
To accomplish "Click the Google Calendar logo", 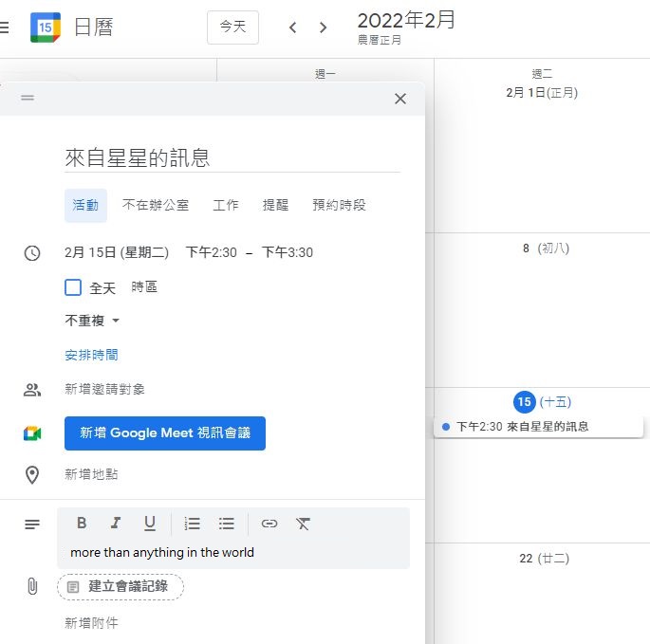I will coord(46,28).
